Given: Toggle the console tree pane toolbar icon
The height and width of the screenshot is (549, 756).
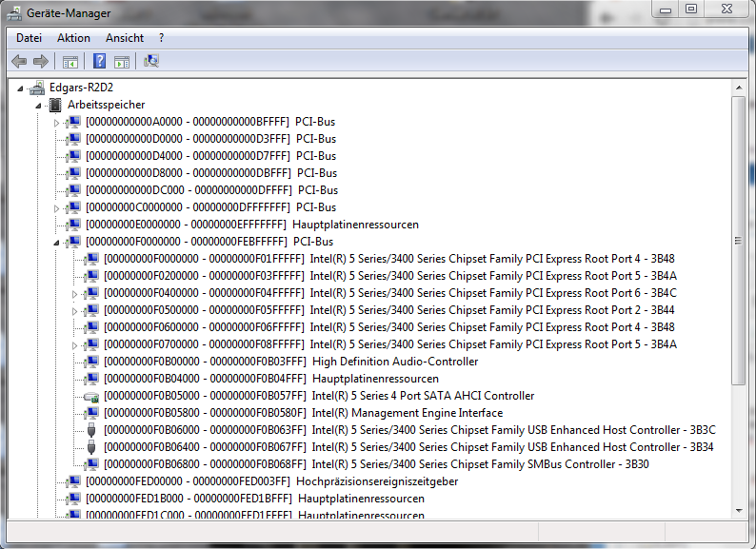Looking at the screenshot, I should 70,62.
